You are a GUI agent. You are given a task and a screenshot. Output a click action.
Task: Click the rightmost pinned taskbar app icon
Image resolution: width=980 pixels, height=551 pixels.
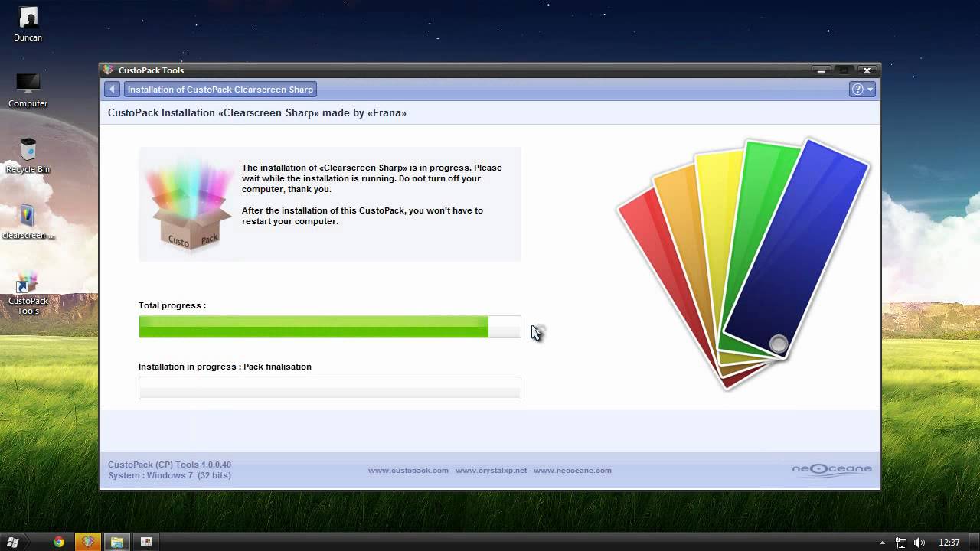click(x=145, y=542)
